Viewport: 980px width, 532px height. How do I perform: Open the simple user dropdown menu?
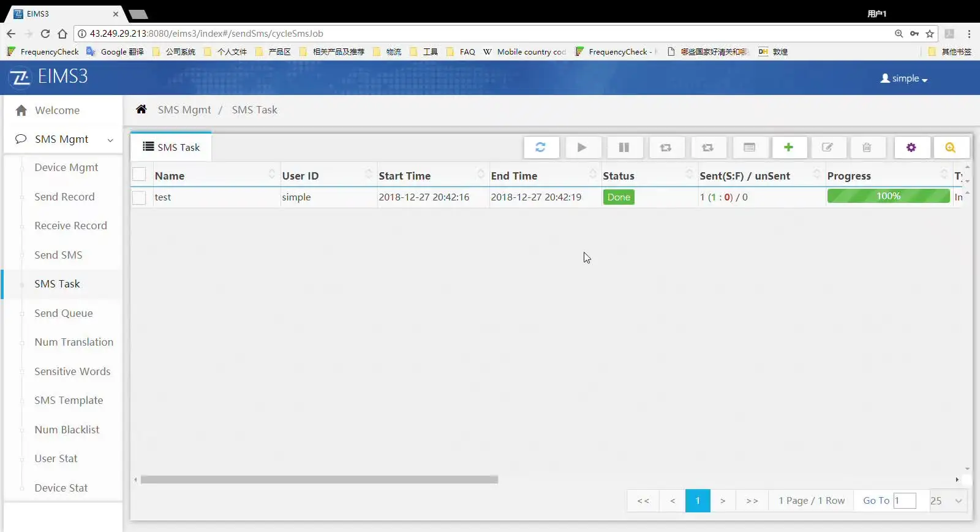pyautogui.click(x=904, y=78)
